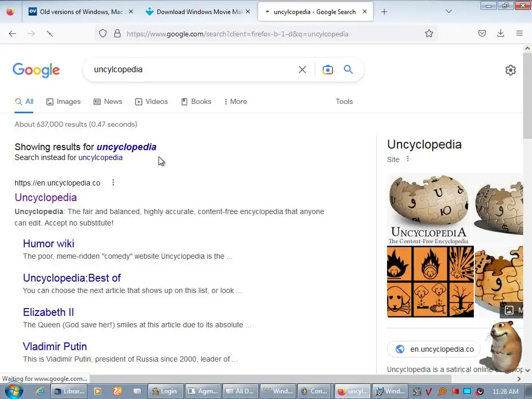Launch Internet Explorer from taskbar
The height and width of the screenshot is (399, 532).
click(40, 391)
